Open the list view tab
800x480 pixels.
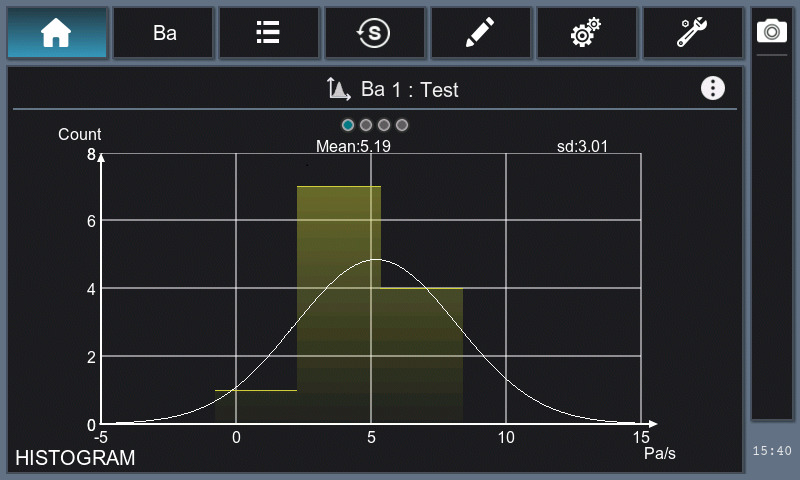pos(269,33)
